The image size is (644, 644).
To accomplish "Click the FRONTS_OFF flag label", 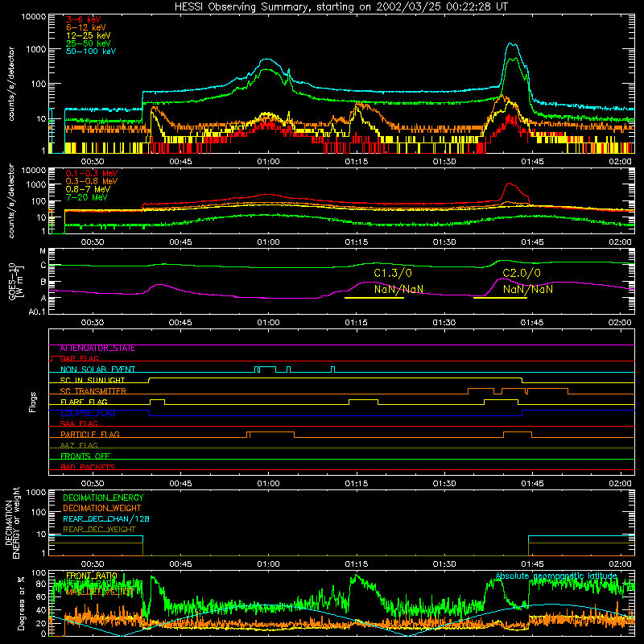I will 85,456.
